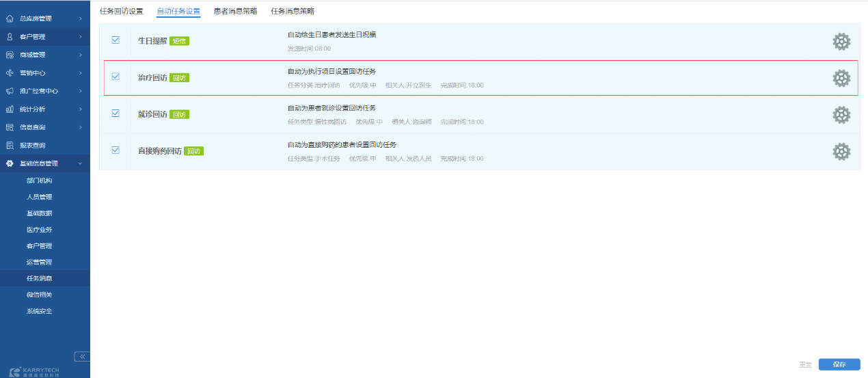Open 微信相关 in sidebar submenu
This screenshot has height=378, width=868.
coord(39,295)
